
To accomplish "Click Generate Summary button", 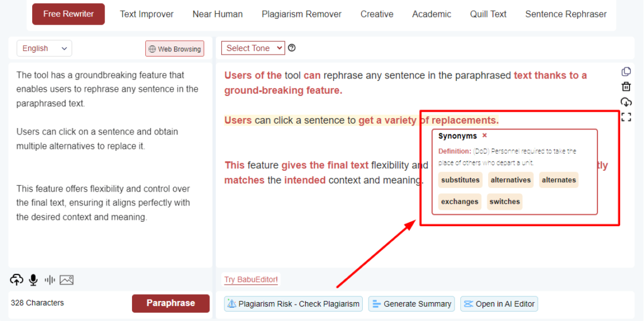I will click(412, 304).
